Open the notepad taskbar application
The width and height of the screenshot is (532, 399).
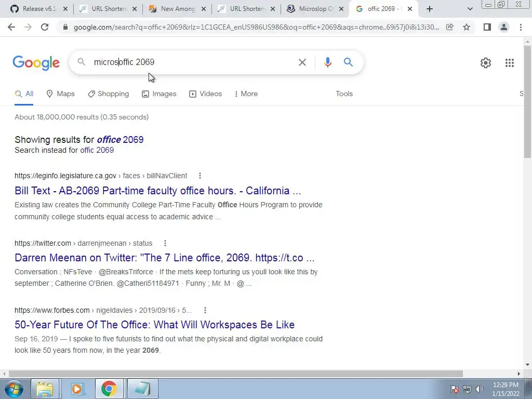point(142,389)
